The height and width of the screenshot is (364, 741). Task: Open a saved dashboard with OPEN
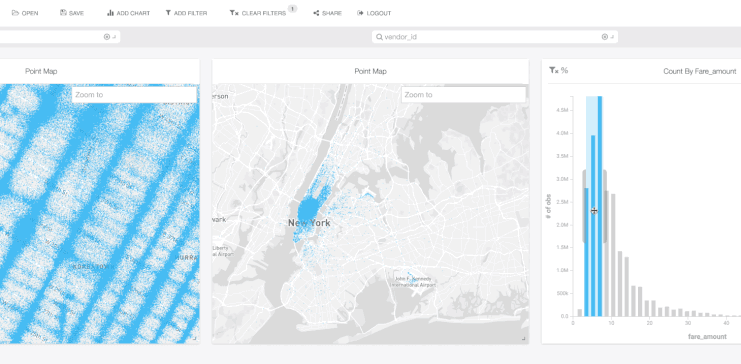(x=25, y=13)
